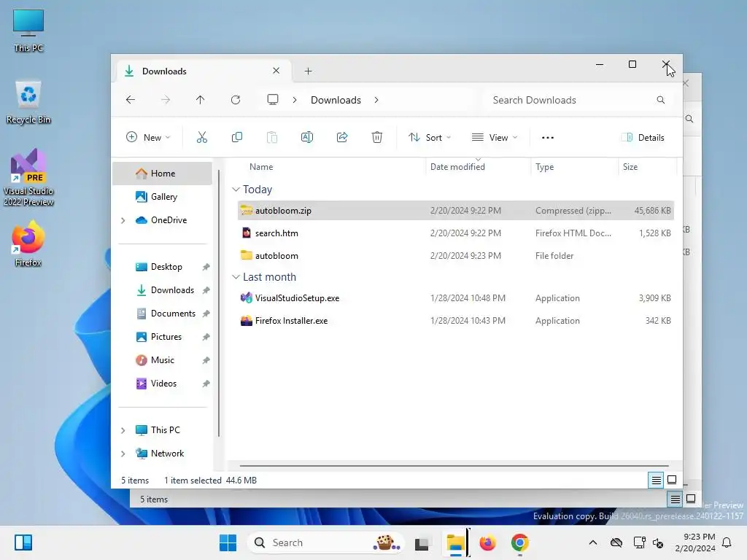Screen dimensions: 747x560
Task: Sort by Name column header
Action: [261, 167]
